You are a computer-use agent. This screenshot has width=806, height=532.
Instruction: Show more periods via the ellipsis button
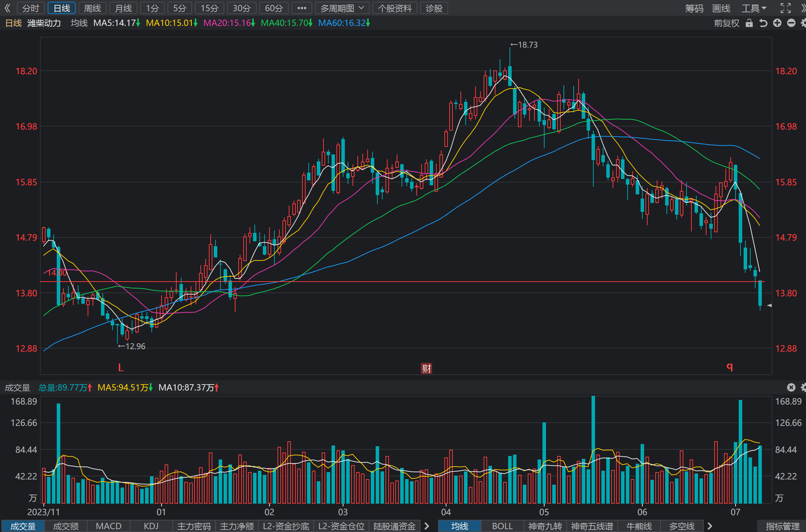click(302, 8)
